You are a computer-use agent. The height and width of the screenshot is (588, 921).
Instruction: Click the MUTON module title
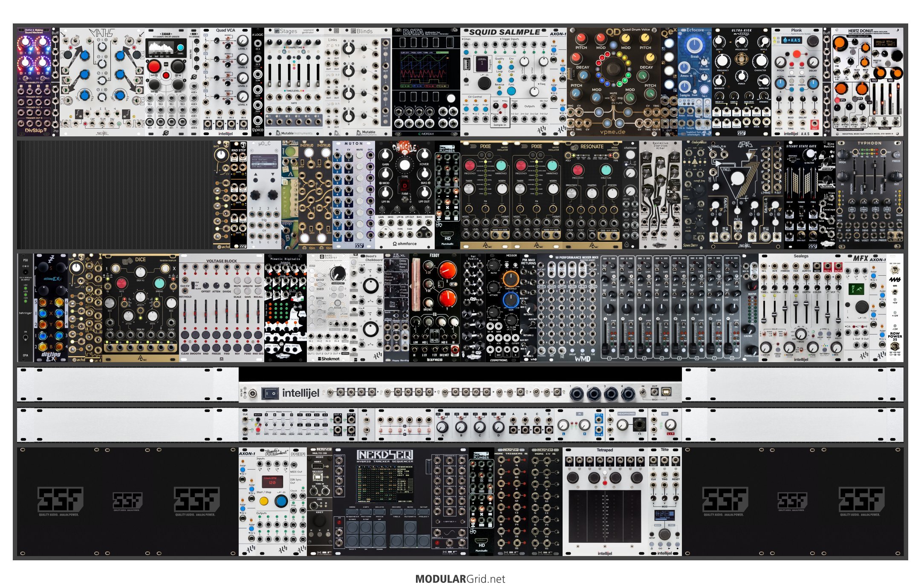(x=353, y=144)
